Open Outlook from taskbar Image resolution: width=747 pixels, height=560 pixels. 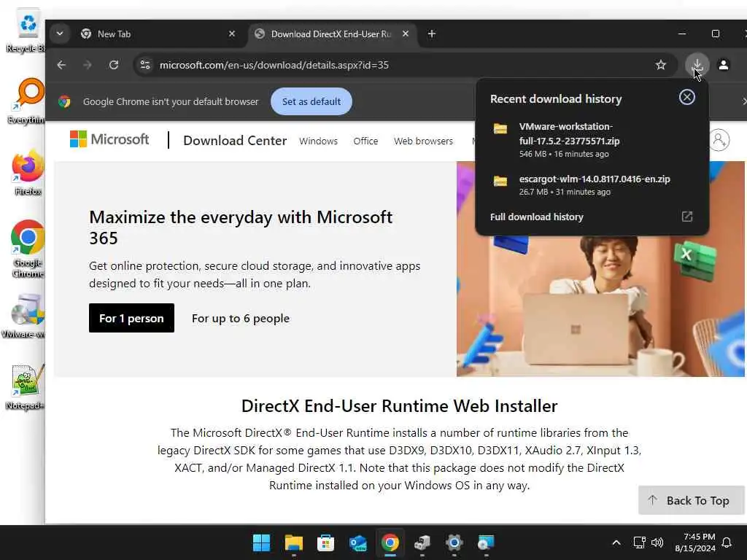coord(357,542)
